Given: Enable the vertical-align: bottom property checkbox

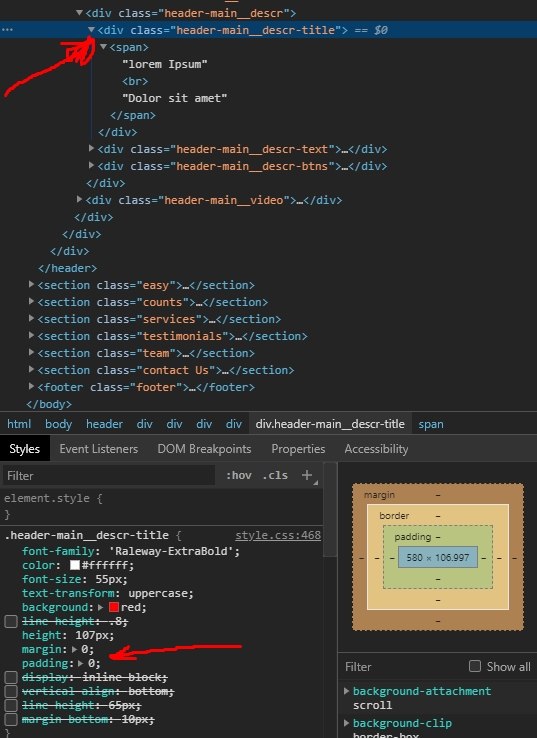Looking at the screenshot, I should click(11, 691).
